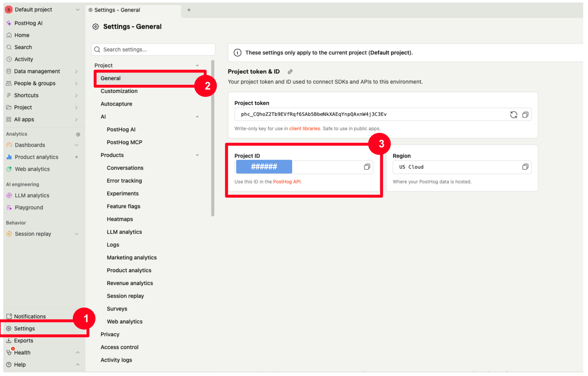588x376 pixels.
Task: Copy the Project token value
Action: pos(525,114)
